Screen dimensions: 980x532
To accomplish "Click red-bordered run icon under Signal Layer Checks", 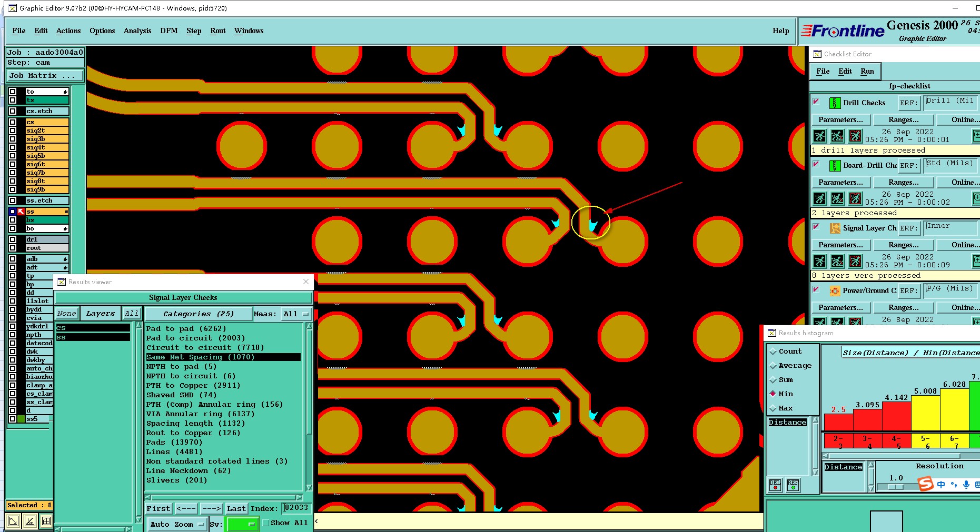I will point(855,262).
